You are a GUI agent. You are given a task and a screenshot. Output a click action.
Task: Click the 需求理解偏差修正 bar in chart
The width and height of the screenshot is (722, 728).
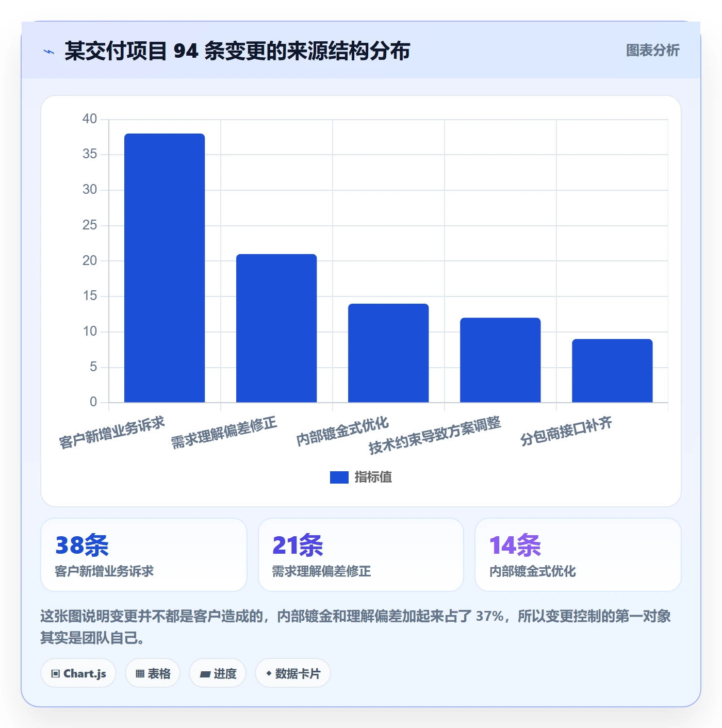[x=276, y=328]
